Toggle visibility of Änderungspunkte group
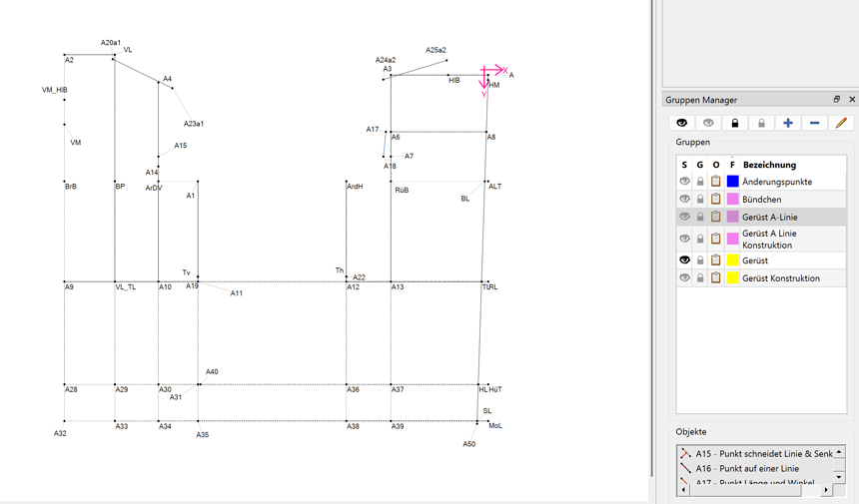The height and width of the screenshot is (504, 859). (x=685, y=182)
